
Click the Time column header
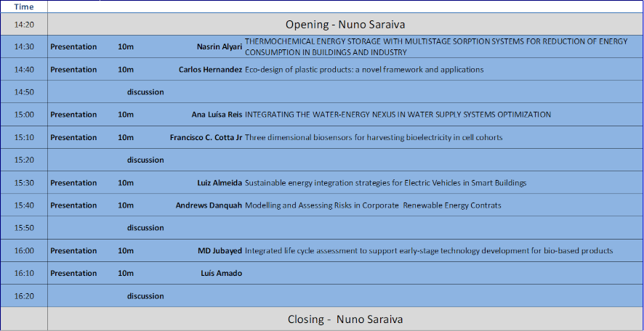24,7
